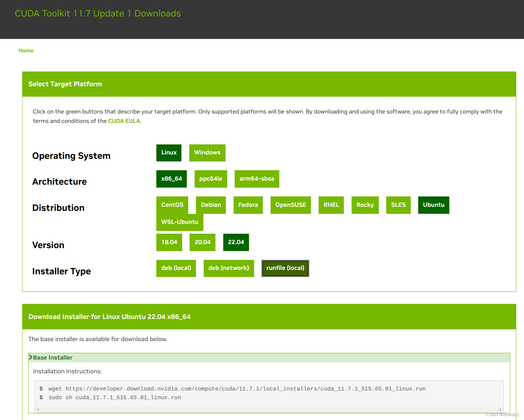Select Ubuntu distribution
The height and width of the screenshot is (420, 524).
coord(434,205)
